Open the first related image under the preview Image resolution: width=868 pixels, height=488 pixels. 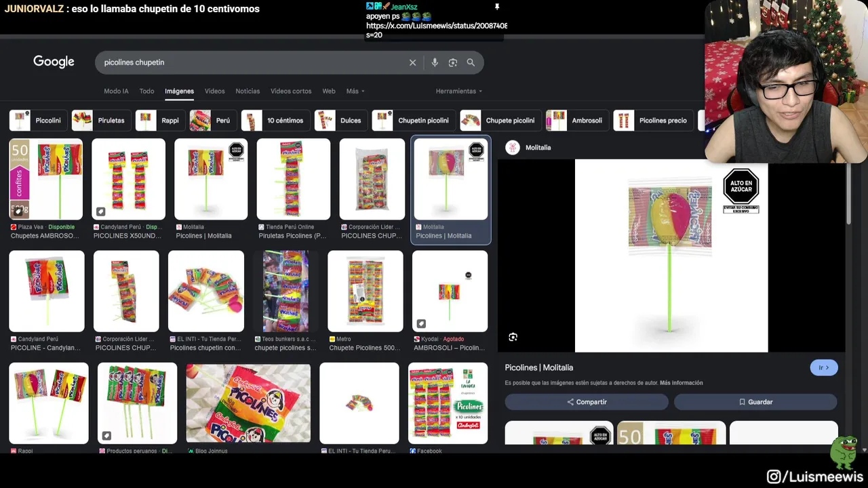(x=559, y=432)
